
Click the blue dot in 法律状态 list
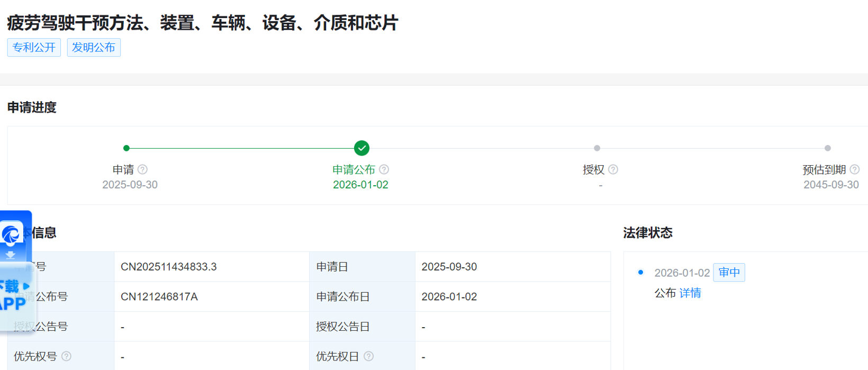640,273
